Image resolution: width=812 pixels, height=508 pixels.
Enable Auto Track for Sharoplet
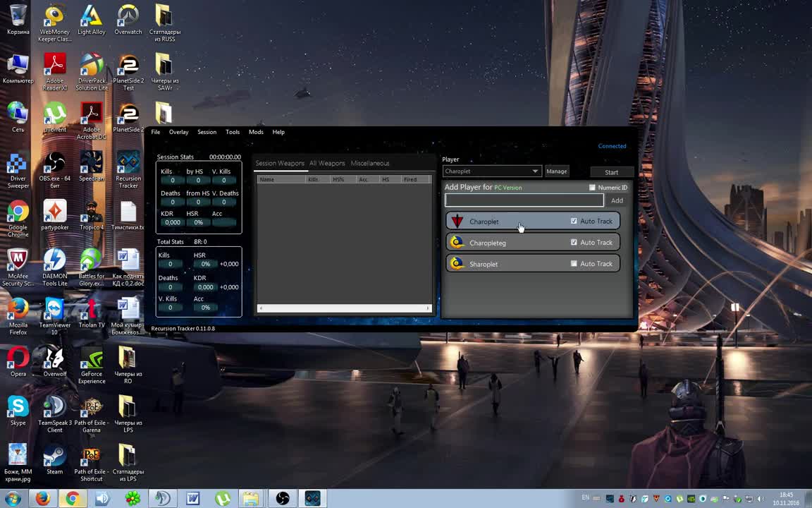point(574,264)
